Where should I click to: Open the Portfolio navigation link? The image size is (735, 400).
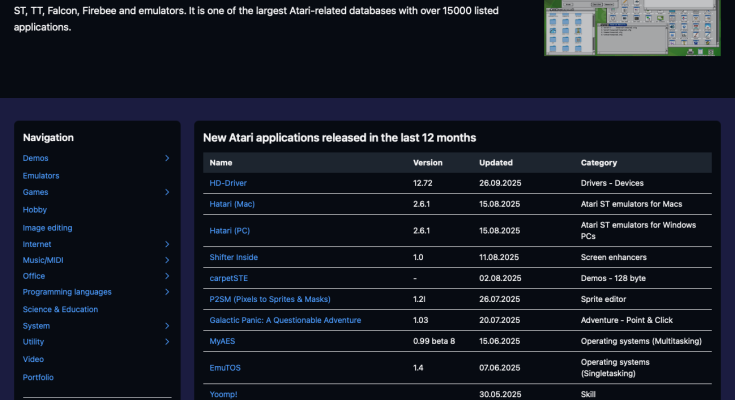click(38, 377)
